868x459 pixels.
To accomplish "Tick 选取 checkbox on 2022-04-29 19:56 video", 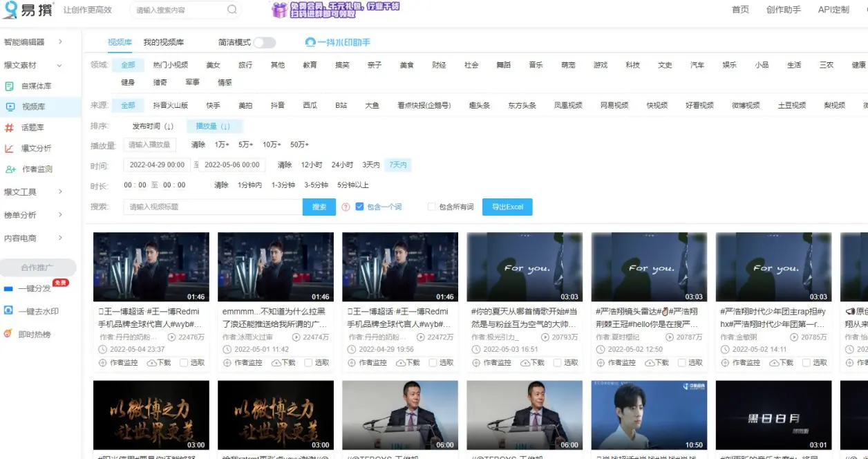I will point(433,362).
